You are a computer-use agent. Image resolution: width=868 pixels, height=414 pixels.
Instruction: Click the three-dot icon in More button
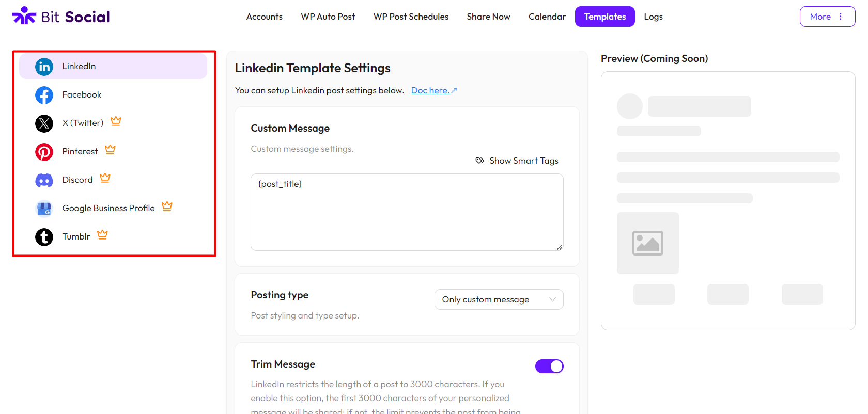(841, 17)
